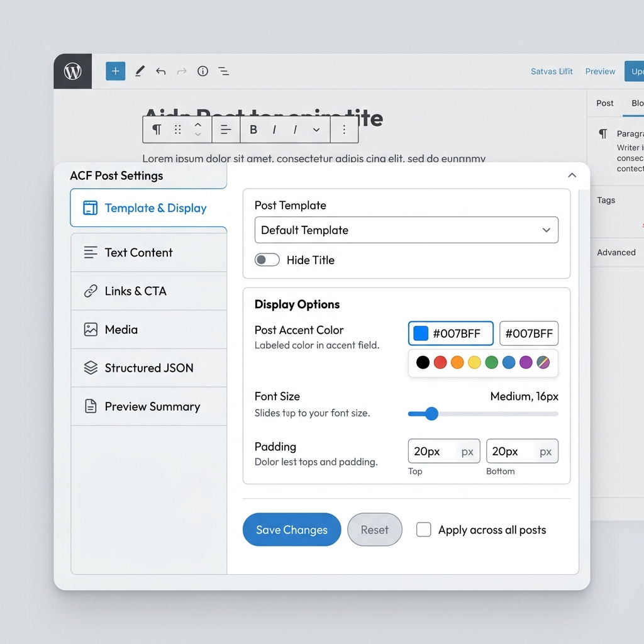
Task: Select the pencil edit tool
Action: tap(140, 71)
